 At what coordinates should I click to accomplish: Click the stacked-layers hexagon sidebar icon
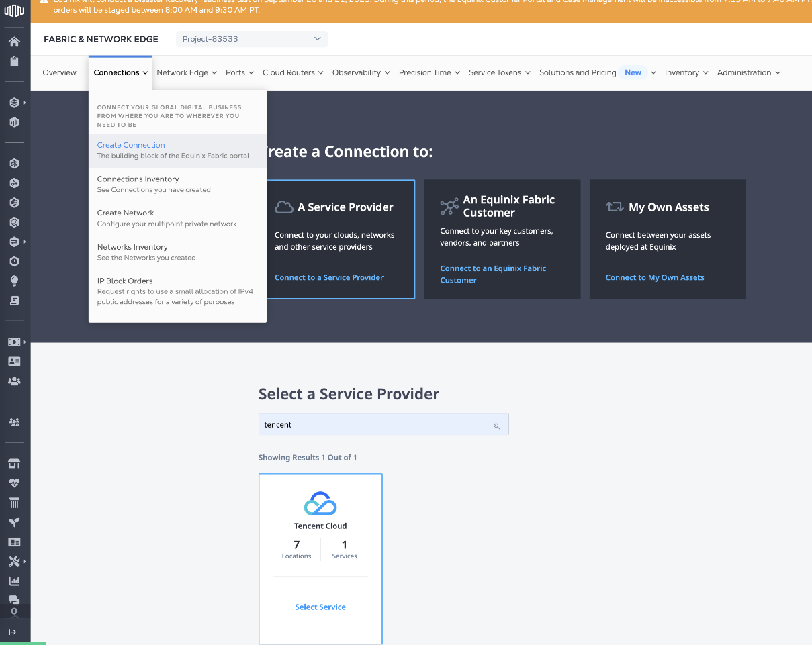[14, 103]
